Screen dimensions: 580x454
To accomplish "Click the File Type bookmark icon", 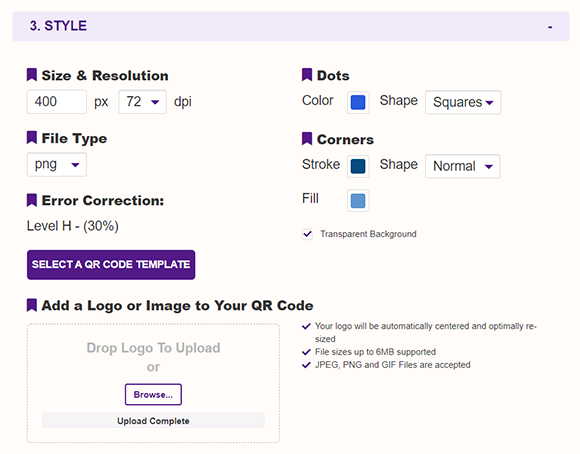I will point(32,138).
